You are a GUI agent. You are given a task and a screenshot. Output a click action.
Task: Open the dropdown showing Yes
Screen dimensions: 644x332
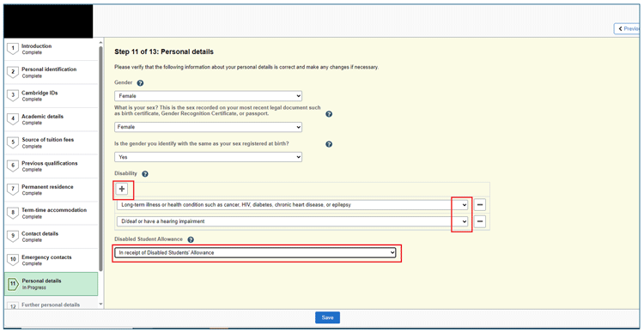[x=209, y=157]
